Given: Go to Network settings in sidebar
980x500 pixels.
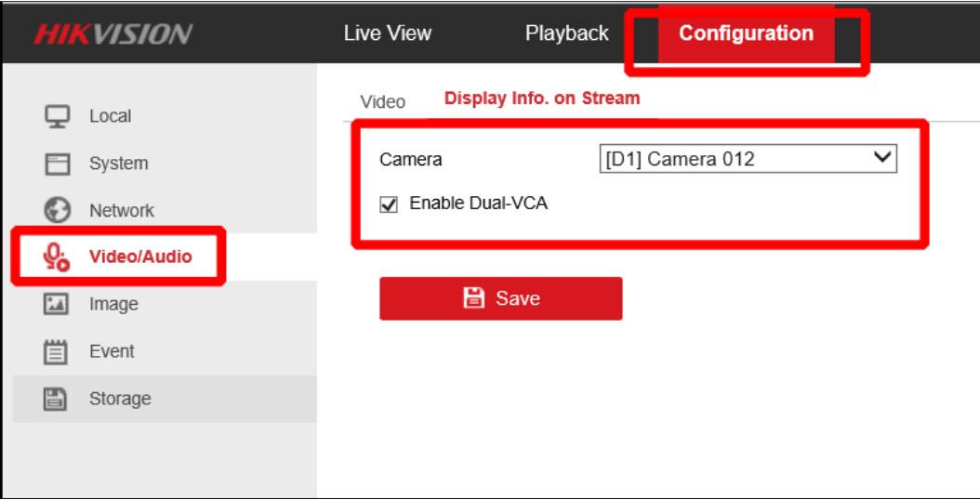Looking at the screenshot, I should (121, 211).
